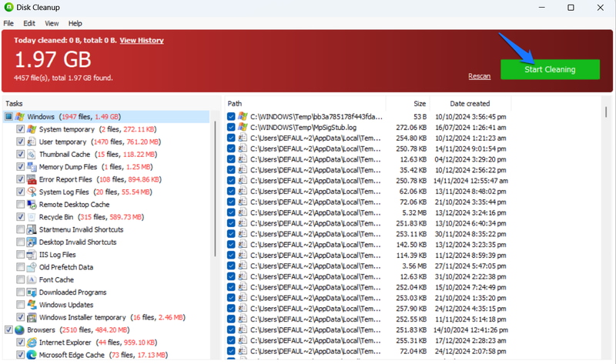Click the IIS Log Files icon
Screen dimensions: 616x364
coord(32,255)
